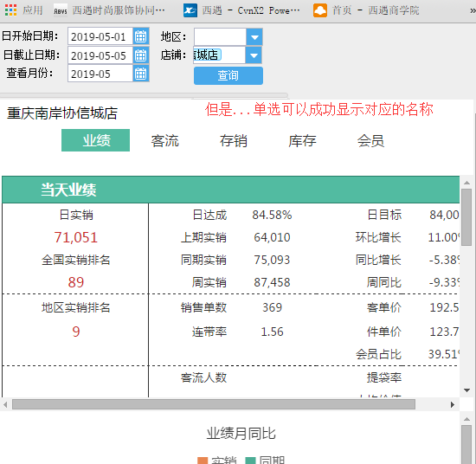Switch to the 客流 tab
The image size is (476, 464).
pos(164,140)
